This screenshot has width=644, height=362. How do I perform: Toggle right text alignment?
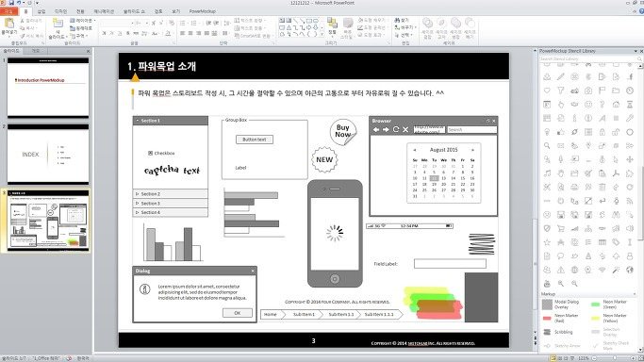point(198,33)
